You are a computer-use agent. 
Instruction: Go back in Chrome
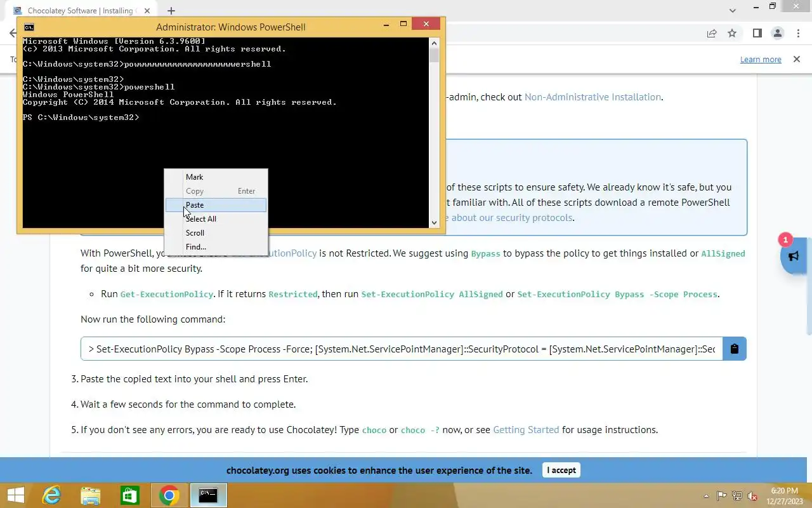pos(13,34)
